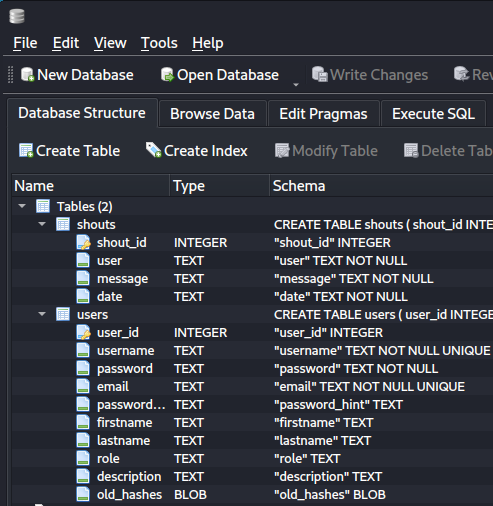Viewport: 493px width, 506px height.
Task: Click the Tables (2) grid icon
Action: (43, 206)
